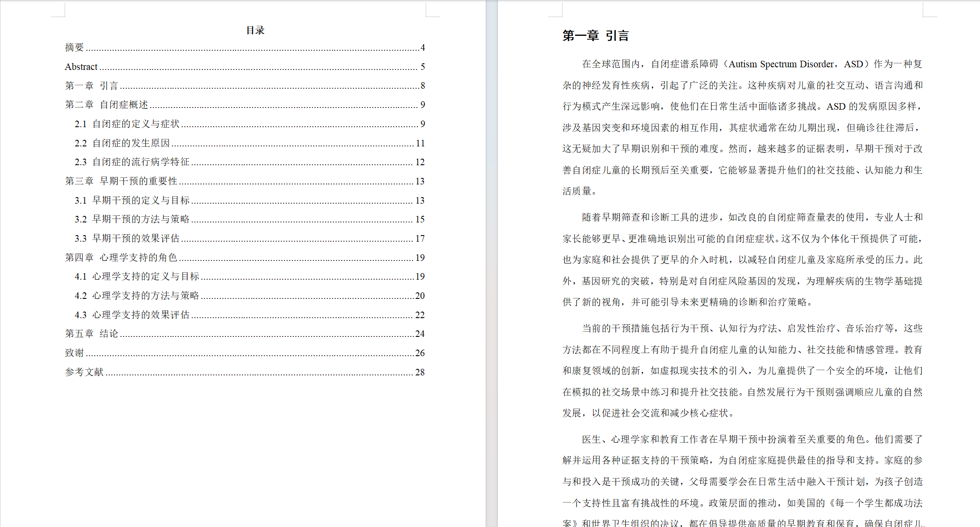
Task: Open 4.1 心理学支持的定义与目标 entry
Action: 136,277
